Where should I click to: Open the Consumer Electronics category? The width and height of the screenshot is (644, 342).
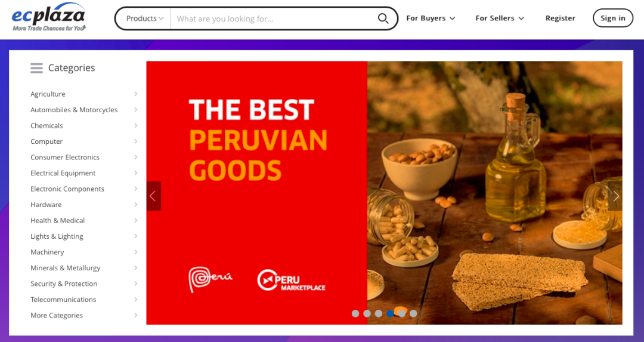pyautogui.click(x=65, y=158)
